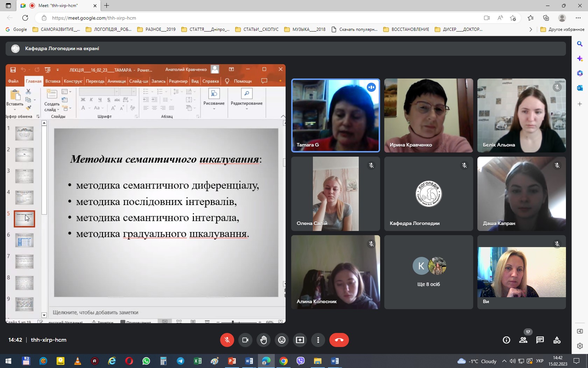The height and width of the screenshot is (368, 588).
Task: Open meeting details info icon
Action: point(506,340)
